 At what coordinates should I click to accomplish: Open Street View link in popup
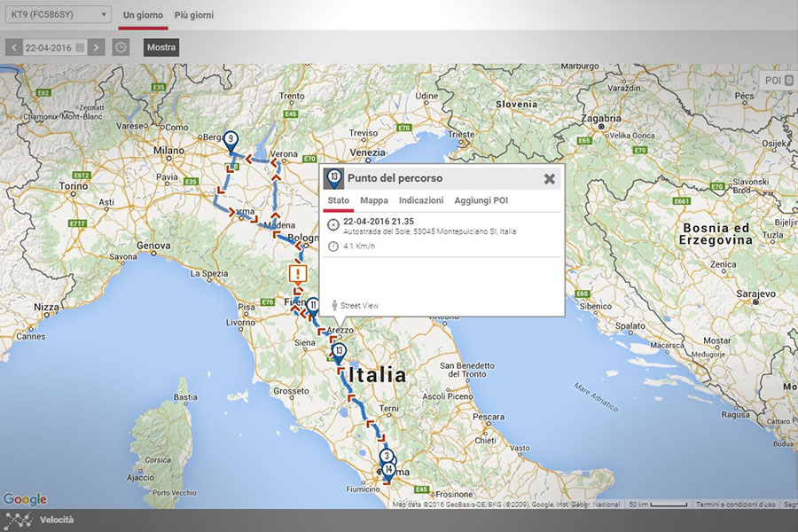[x=359, y=305]
